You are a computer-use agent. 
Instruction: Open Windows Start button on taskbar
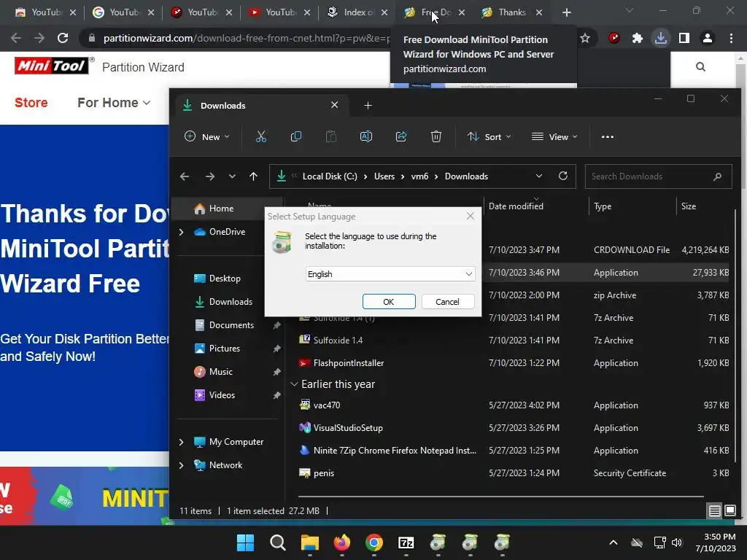[x=245, y=542]
